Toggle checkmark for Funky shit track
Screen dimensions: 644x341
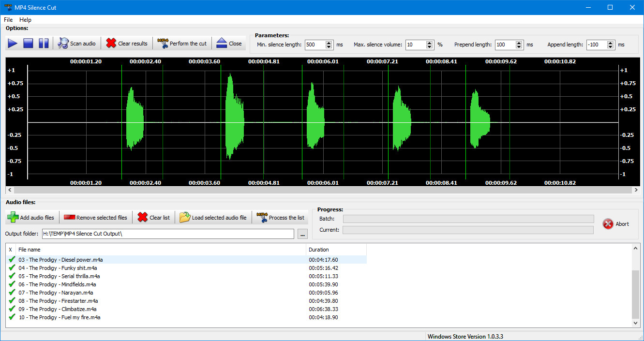pos(12,268)
